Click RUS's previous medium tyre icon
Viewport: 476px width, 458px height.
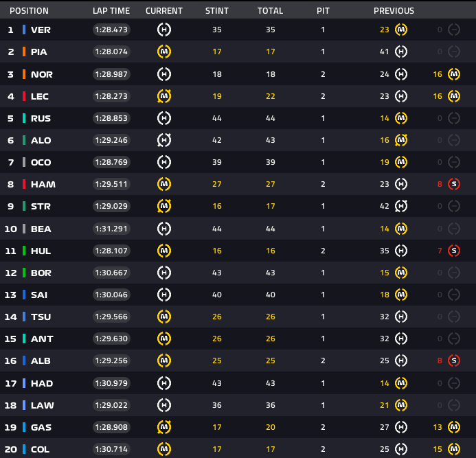(x=401, y=118)
